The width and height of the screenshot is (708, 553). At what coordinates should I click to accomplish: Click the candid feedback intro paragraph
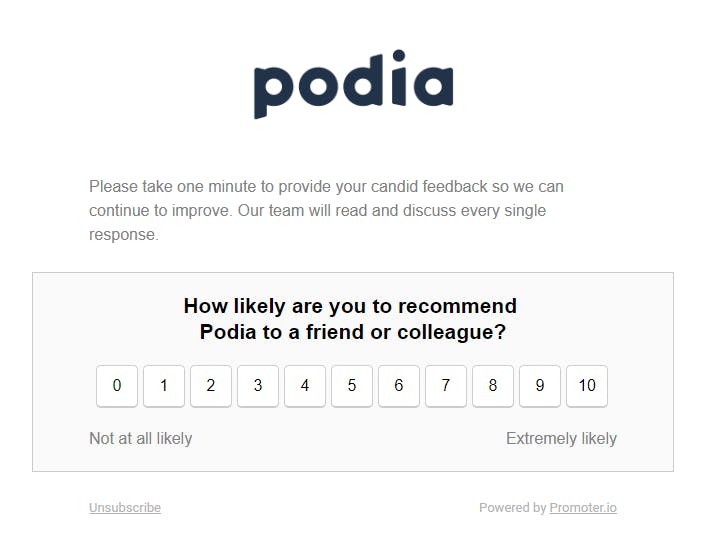pyautogui.click(x=326, y=210)
